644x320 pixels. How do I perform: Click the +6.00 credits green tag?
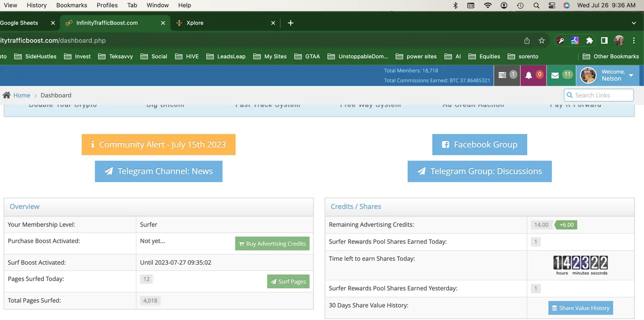(566, 225)
